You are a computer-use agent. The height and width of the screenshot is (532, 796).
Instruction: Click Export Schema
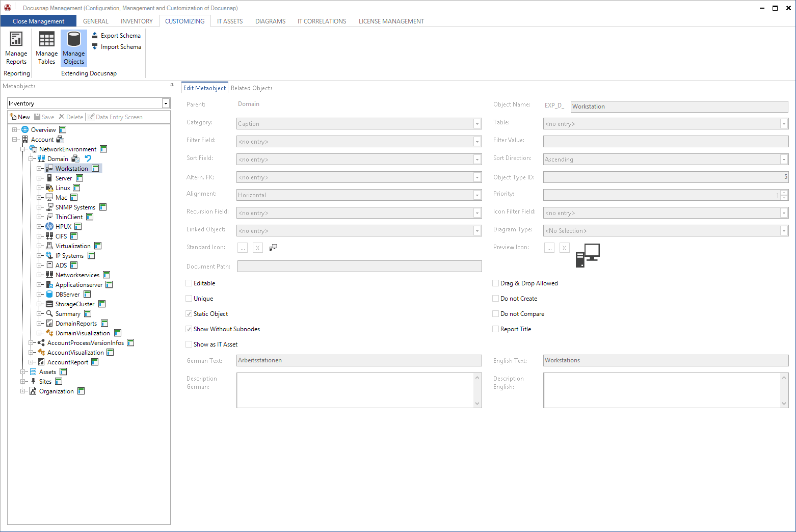click(x=116, y=36)
